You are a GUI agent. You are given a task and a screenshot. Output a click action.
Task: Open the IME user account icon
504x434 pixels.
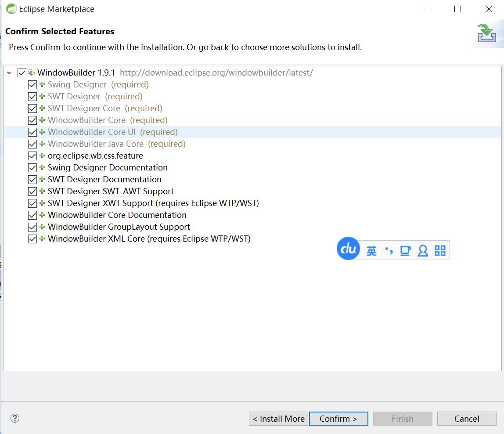click(423, 251)
